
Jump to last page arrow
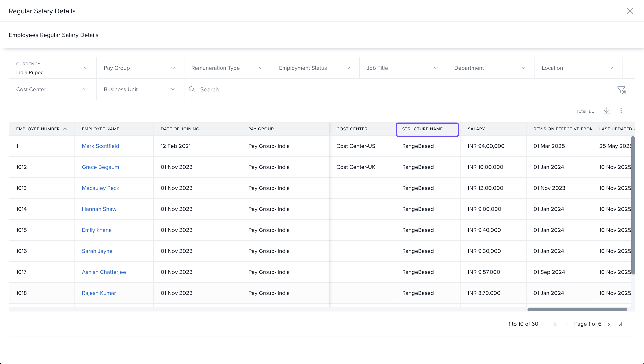coord(621,324)
